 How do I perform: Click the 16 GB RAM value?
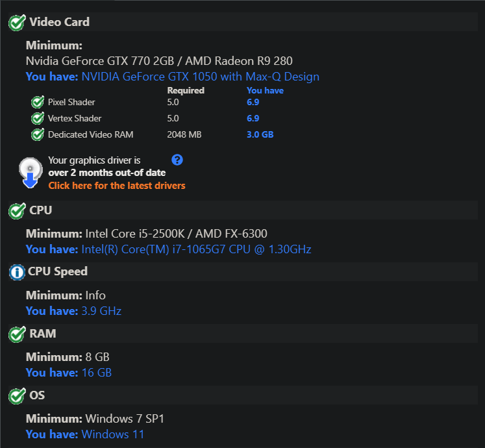[x=97, y=373]
